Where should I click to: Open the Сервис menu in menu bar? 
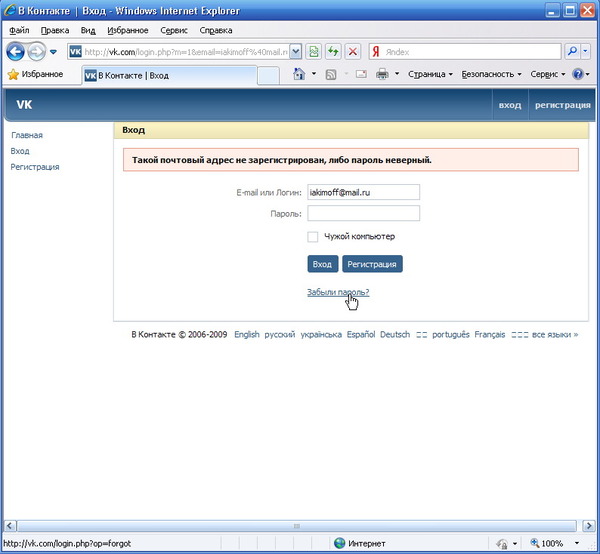174,30
